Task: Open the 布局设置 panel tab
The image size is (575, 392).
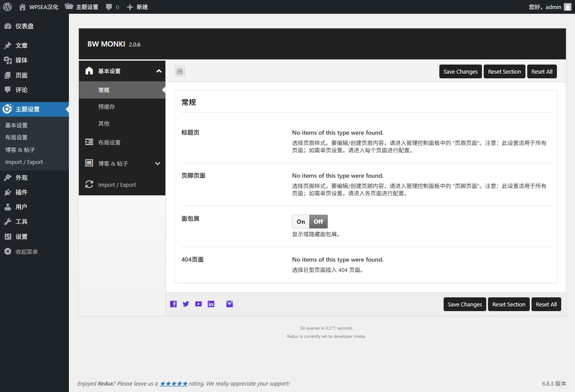Action: [x=109, y=142]
